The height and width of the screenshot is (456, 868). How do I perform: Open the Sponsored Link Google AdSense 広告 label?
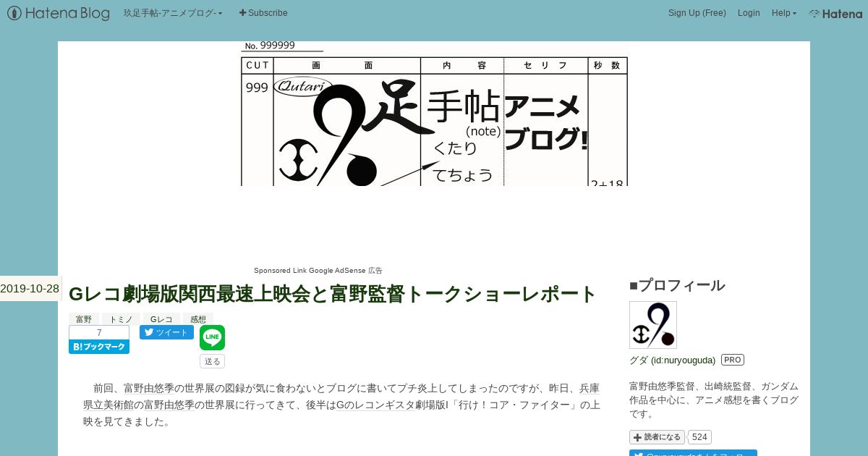point(318,271)
